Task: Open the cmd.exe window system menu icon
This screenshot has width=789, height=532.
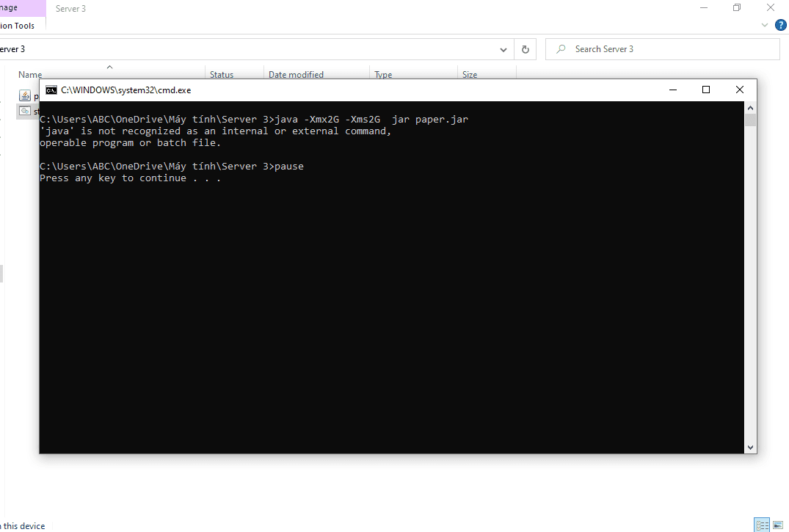Action: pyautogui.click(x=51, y=90)
